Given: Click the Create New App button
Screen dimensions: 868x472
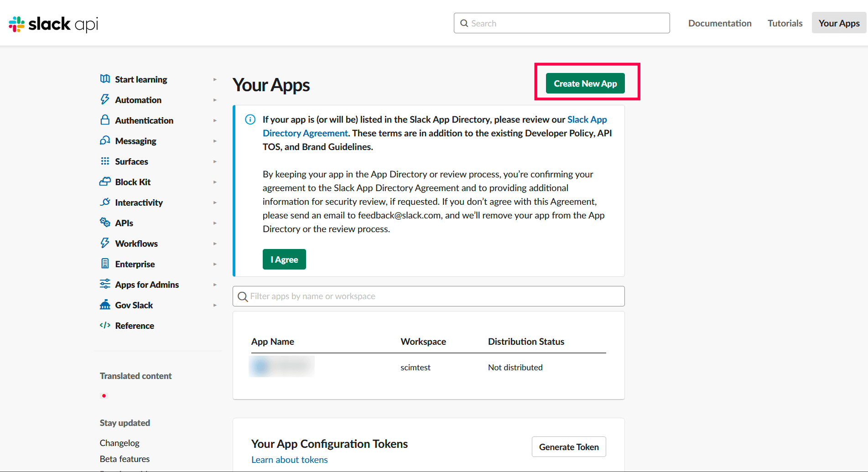Looking at the screenshot, I should (x=585, y=83).
